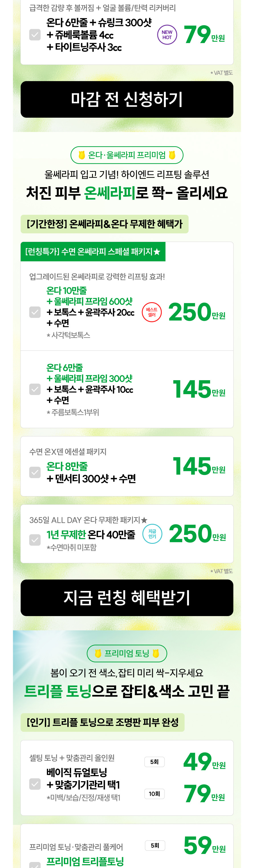Select the 1년 무제한 온다 40만줄 checkbox

pyautogui.click(x=35, y=540)
